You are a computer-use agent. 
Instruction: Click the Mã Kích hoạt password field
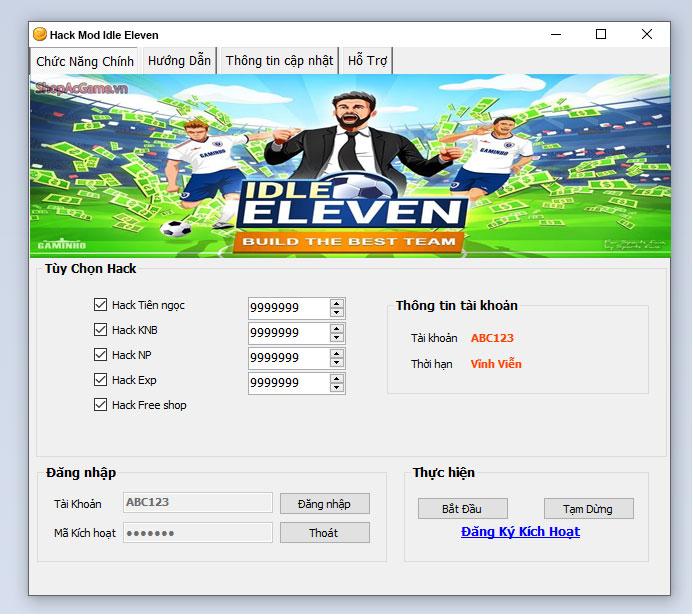pyautogui.click(x=198, y=532)
